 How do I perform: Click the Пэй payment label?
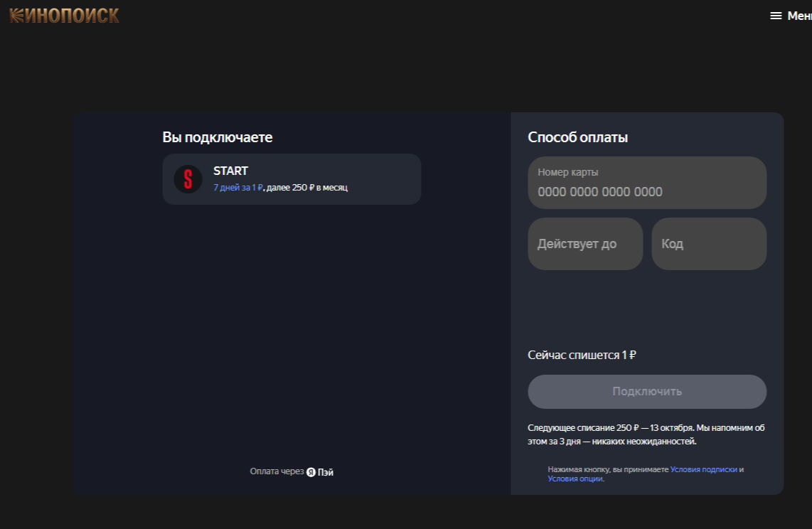click(x=326, y=472)
